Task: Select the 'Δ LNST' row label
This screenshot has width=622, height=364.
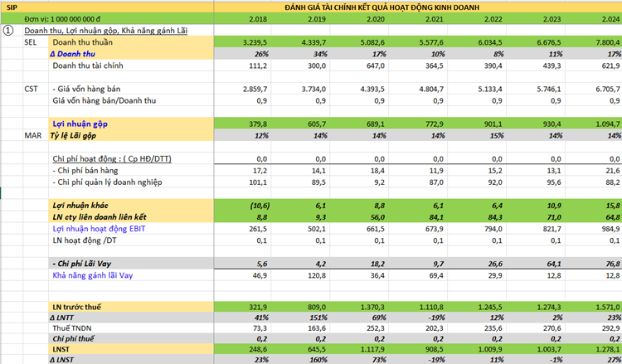Action: [x=63, y=359]
